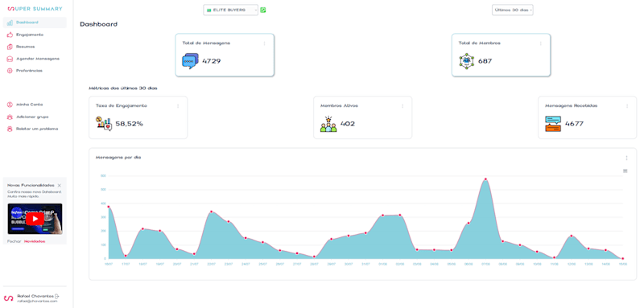Click Fechar below the video preview
The width and height of the screenshot is (644, 308).
pyautogui.click(x=14, y=241)
